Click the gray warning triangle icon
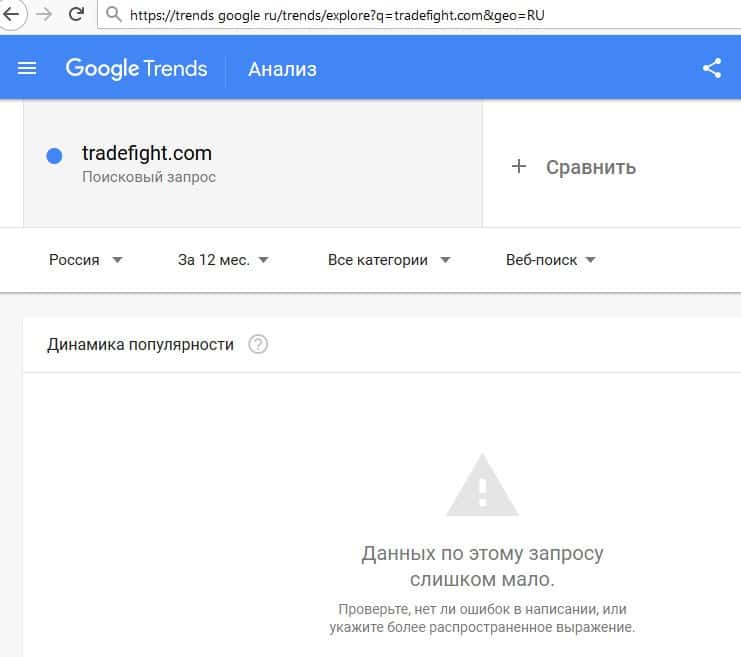This screenshot has height=657, width=741. coord(481,485)
